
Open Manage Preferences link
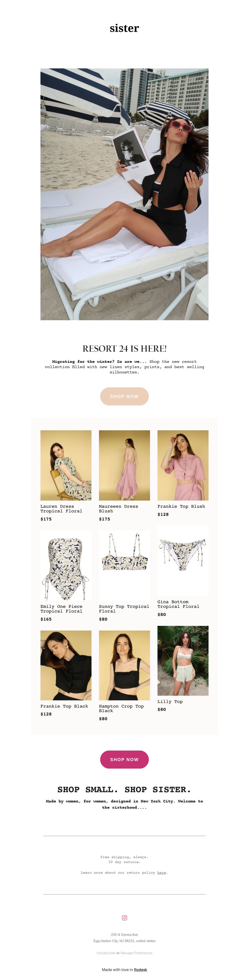click(x=136, y=953)
